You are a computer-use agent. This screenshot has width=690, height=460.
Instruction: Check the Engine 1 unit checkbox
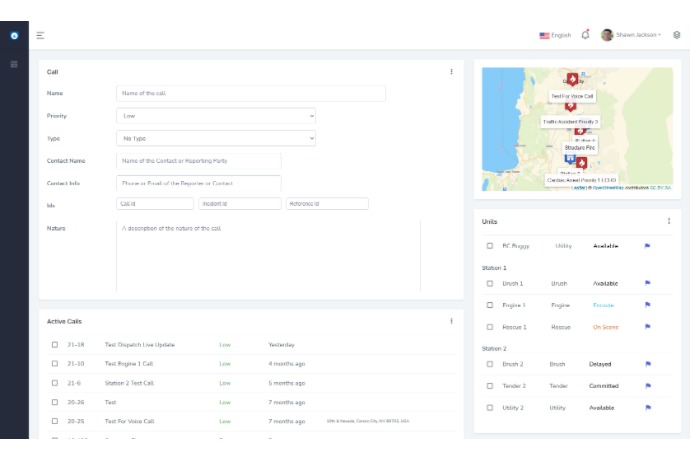[490, 305]
